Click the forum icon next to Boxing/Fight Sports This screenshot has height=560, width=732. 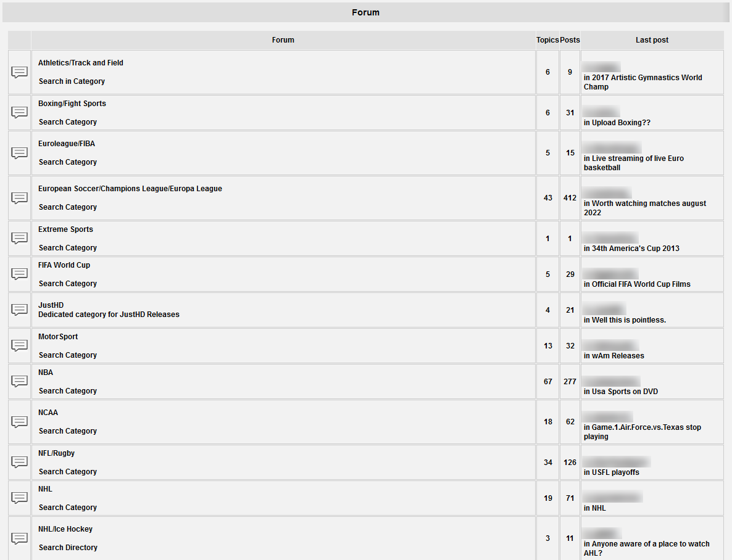(x=20, y=112)
